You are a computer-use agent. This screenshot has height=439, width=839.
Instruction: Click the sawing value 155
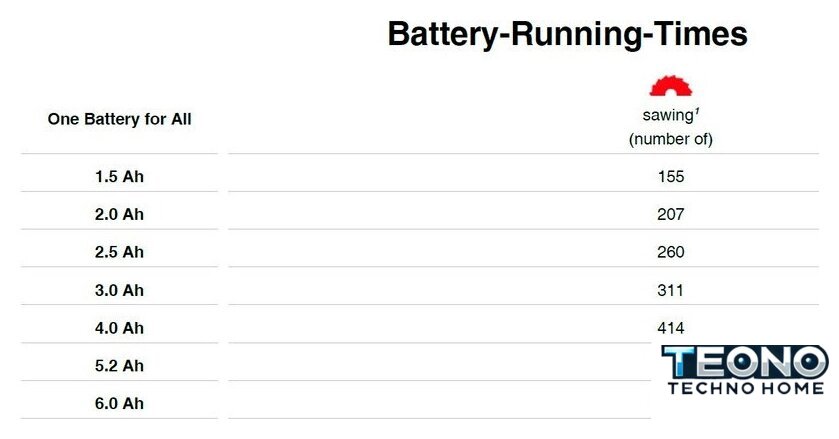(670, 177)
